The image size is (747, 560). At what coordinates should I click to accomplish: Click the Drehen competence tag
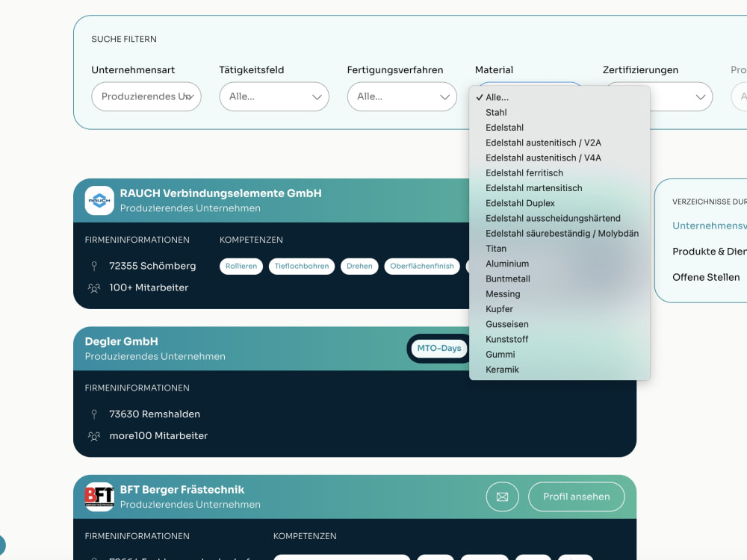tap(359, 267)
